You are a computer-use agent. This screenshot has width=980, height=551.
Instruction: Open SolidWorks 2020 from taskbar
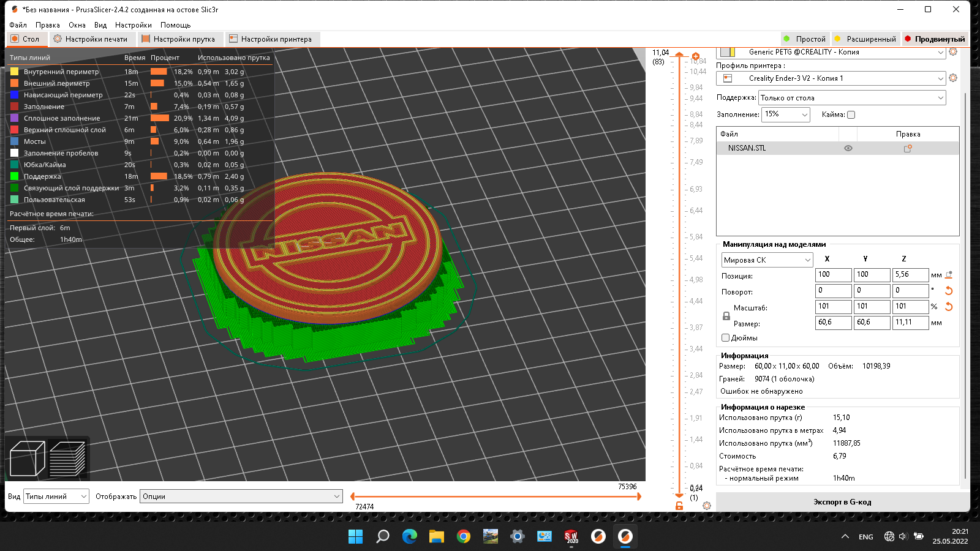pos(571,536)
